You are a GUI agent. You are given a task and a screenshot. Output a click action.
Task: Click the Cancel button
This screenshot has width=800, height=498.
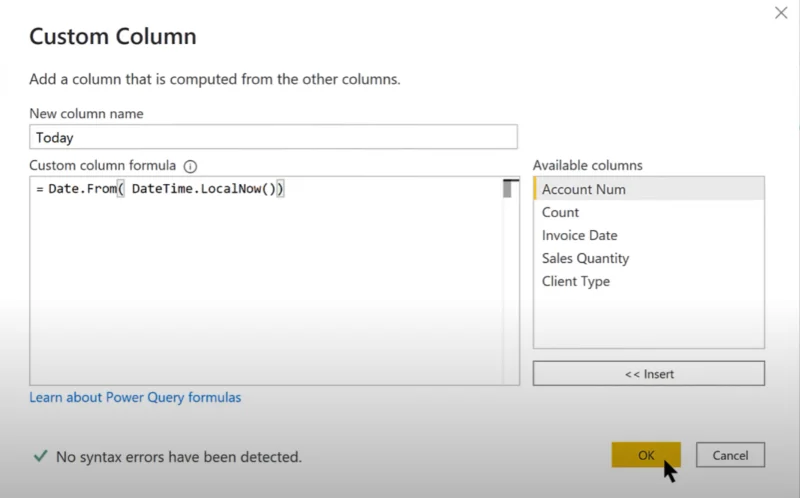pos(730,455)
